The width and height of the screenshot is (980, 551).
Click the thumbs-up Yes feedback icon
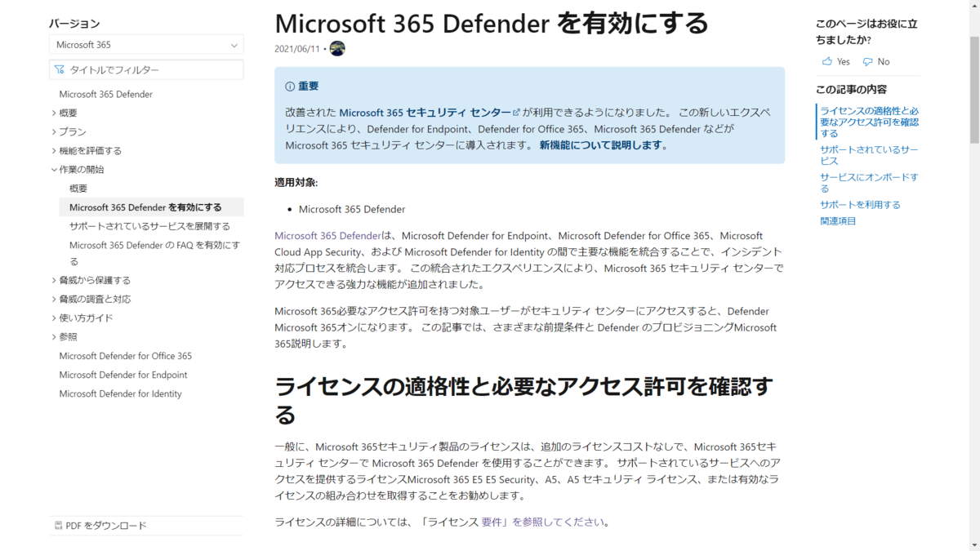[827, 62]
